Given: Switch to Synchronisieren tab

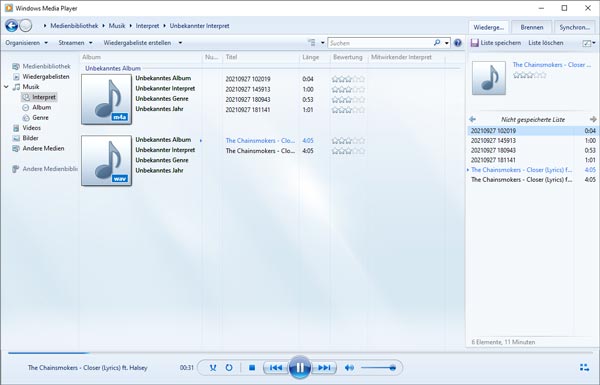Looking at the screenshot, I should pos(575,27).
